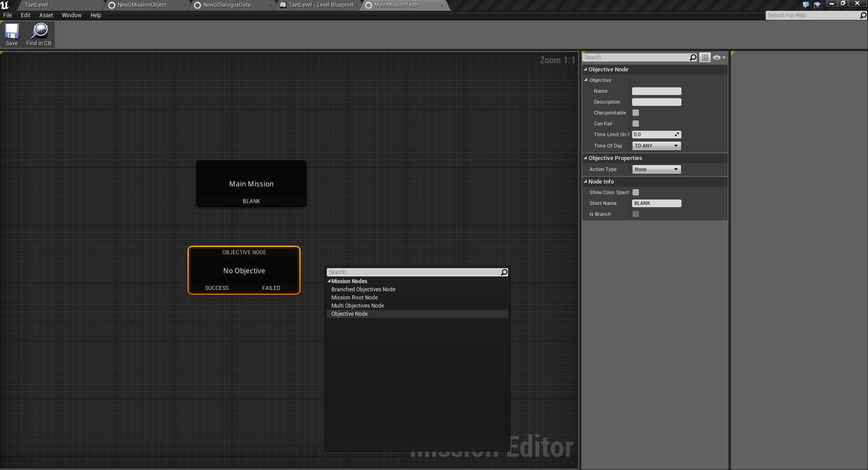Viewport: 868px width, 470px height.
Task: Open the feedback speech bubble icon
Action: coord(806,5)
